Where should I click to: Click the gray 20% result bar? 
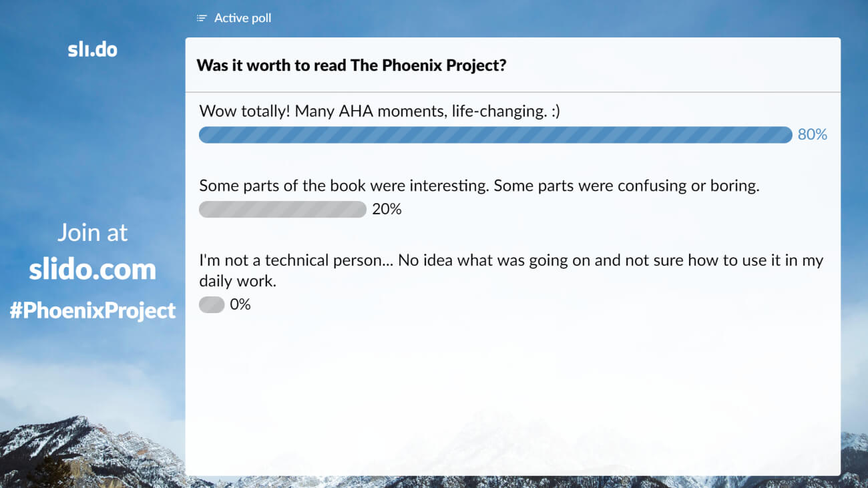[282, 210]
